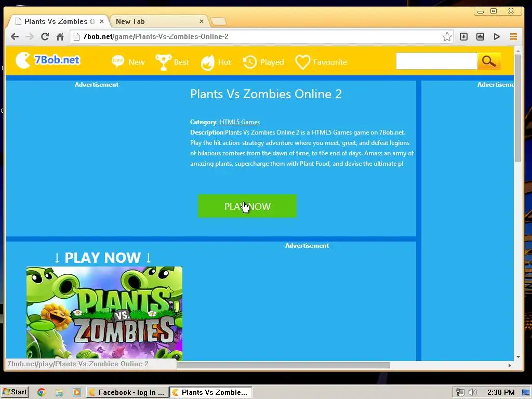Image resolution: width=532 pixels, height=399 pixels.
Task: Go back using the browser back arrow
Action: [x=15, y=37]
